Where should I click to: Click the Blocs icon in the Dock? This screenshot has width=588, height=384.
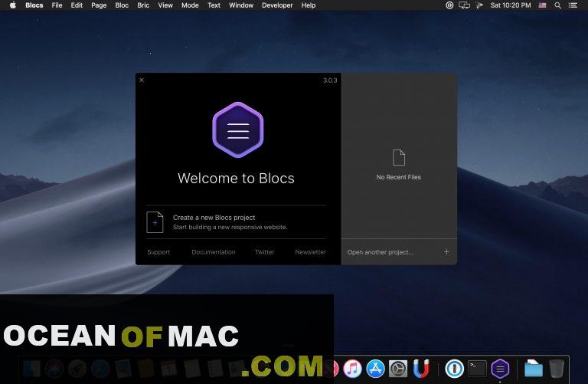pyautogui.click(x=500, y=369)
